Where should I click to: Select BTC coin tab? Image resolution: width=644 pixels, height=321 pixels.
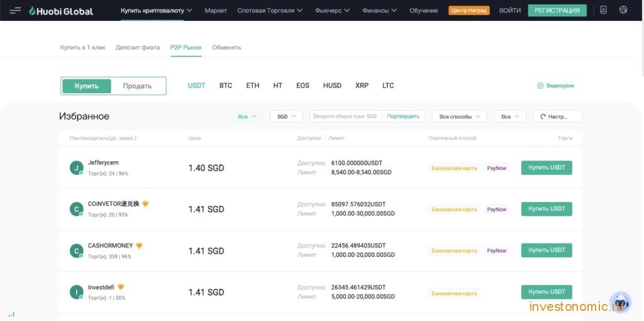(x=226, y=86)
